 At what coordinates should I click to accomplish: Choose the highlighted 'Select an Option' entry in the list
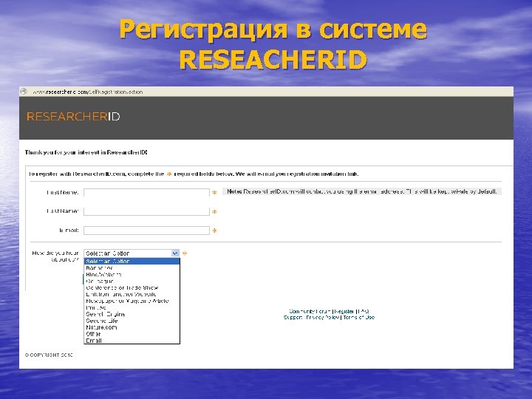132,262
